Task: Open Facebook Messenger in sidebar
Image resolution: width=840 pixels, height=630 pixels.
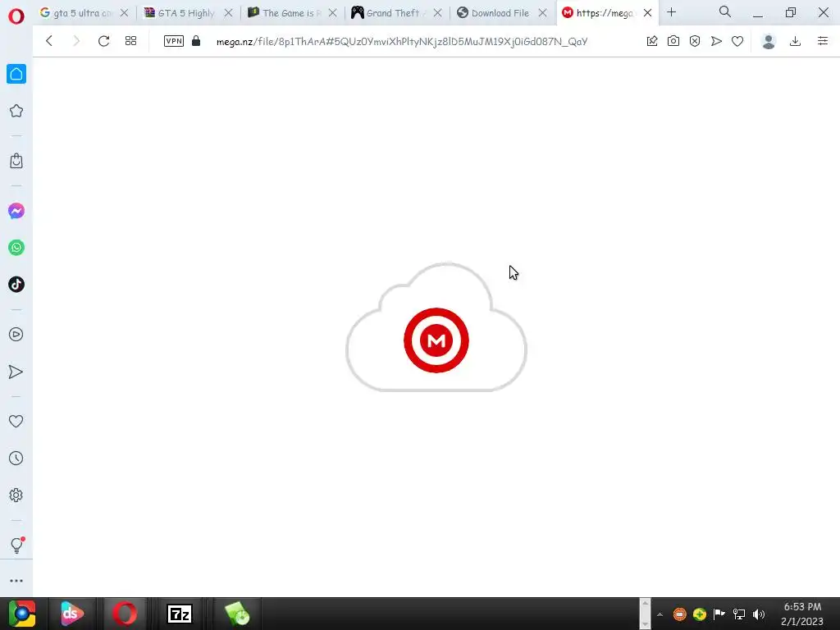Action: (16, 211)
